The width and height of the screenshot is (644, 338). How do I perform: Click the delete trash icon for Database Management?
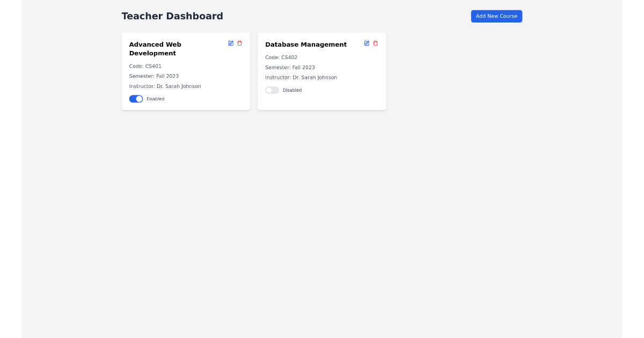375,43
